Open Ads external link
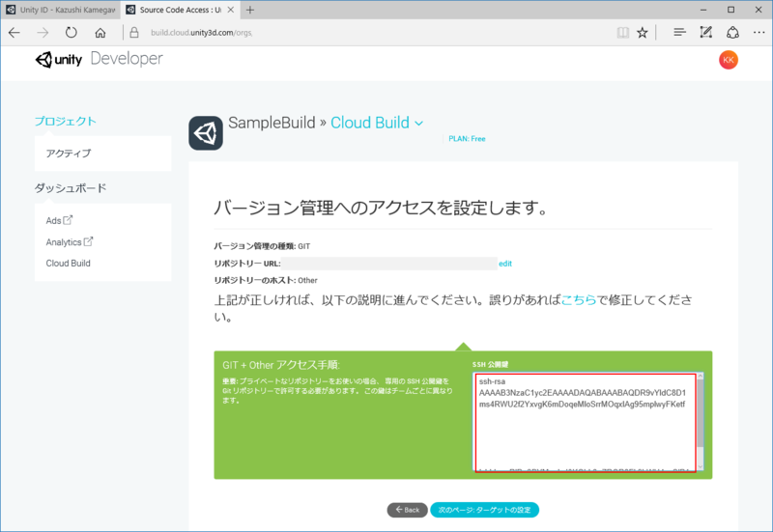773x532 pixels. [x=59, y=220]
